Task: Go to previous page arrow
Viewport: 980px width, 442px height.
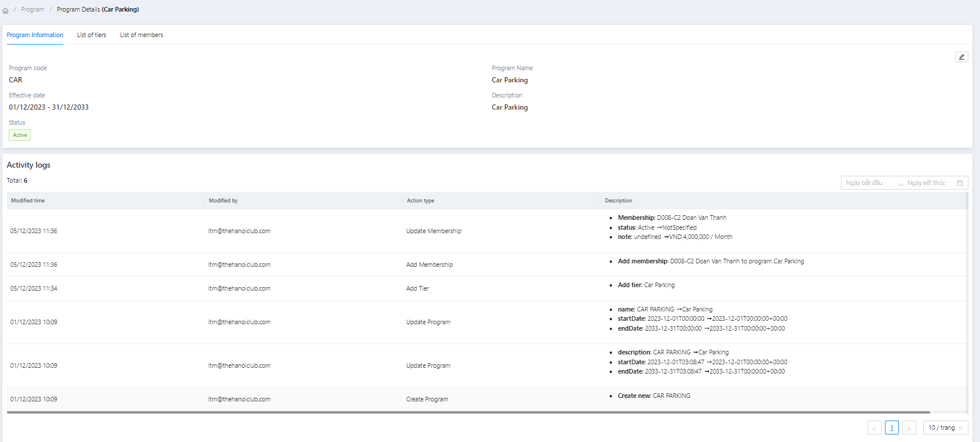Action: pos(874,428)
